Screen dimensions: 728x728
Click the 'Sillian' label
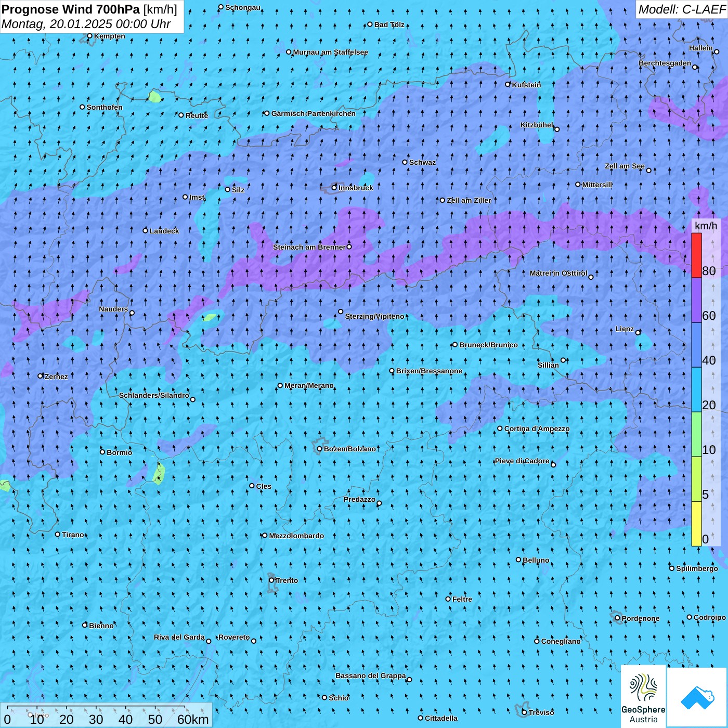coord(548,365)
